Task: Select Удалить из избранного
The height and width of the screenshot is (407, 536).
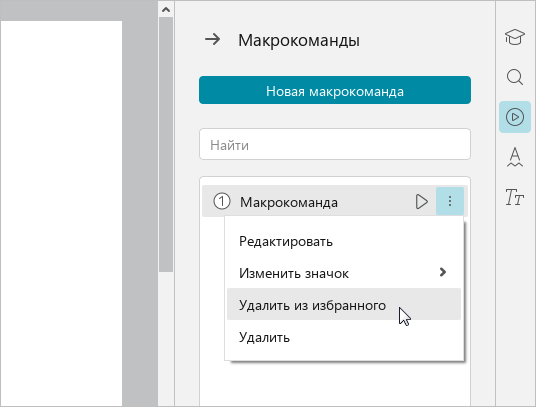Action: coord(344,304)
